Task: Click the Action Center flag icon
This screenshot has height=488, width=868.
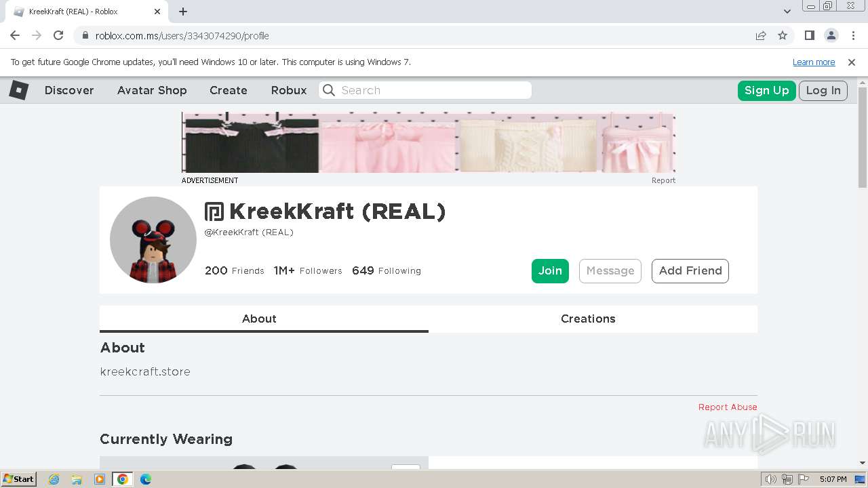Action: pos(803,479)
